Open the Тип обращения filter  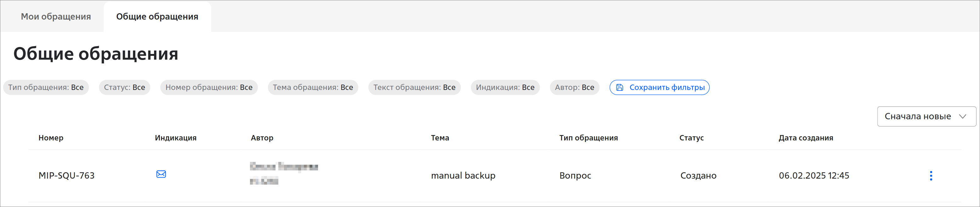click(46, 87)
